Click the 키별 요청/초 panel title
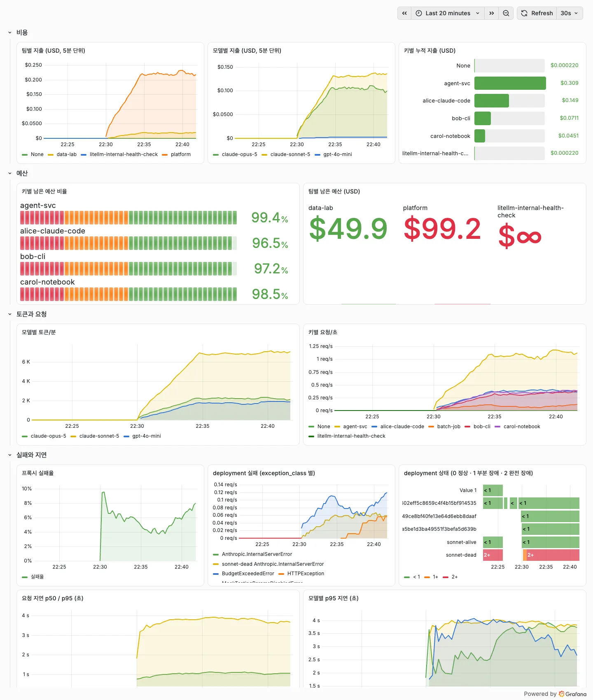The width and height of the screenshot is (593, 700). 323,332
